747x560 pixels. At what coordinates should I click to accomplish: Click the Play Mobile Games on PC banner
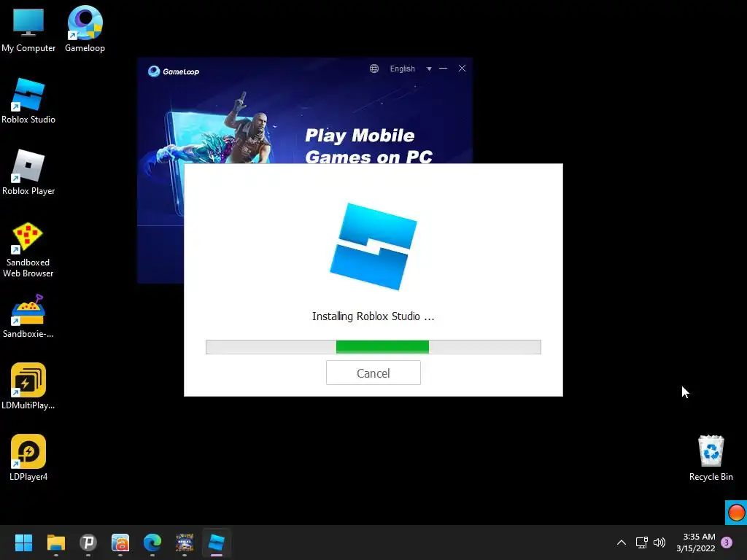coord(368,146)
